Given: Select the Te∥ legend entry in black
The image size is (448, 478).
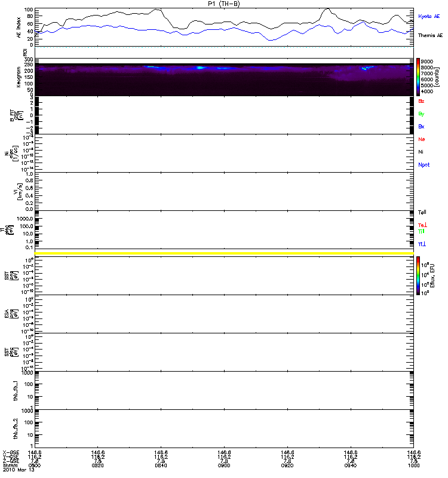Looking at the screenshot, I should pyautogui.click(x=422, y=212).
